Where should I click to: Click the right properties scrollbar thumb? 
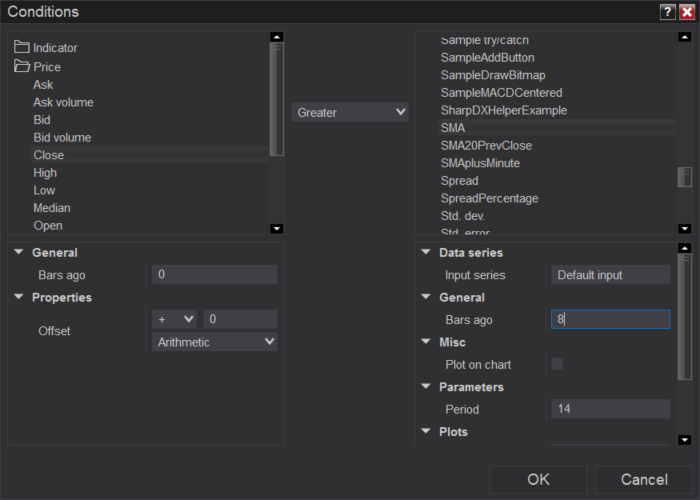[684, 317]
